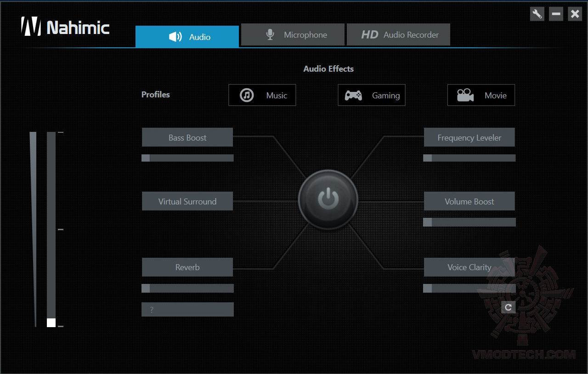The width and height of the screenshot is (588, 374).
Task: Toggle the Voice Clarity effect
Action: tap(469, 267)
